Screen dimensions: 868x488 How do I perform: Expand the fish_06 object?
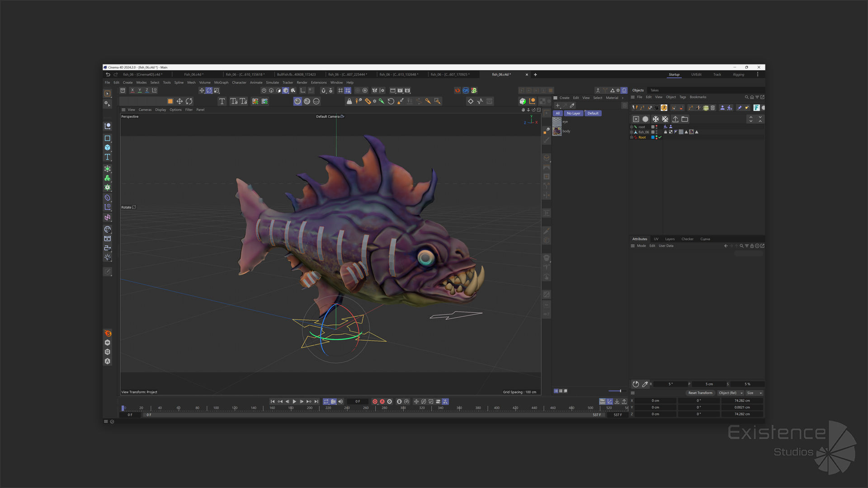(x=631, y=132)
